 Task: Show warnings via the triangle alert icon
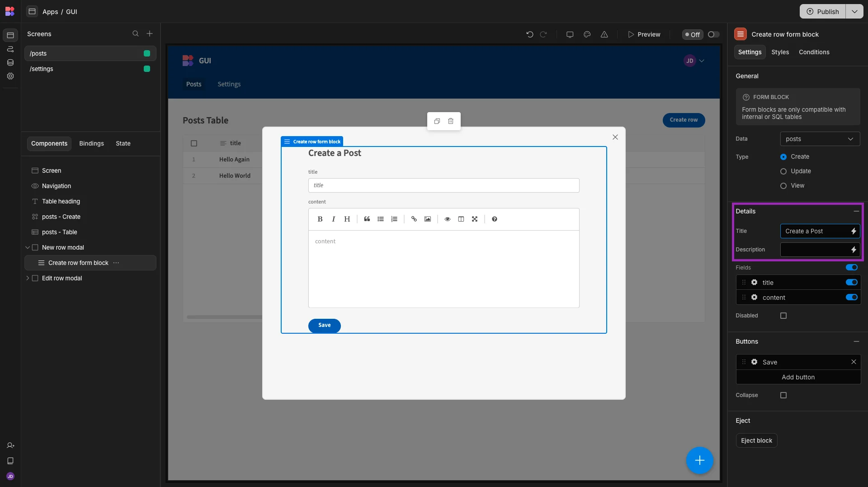(x=604, y=34)
